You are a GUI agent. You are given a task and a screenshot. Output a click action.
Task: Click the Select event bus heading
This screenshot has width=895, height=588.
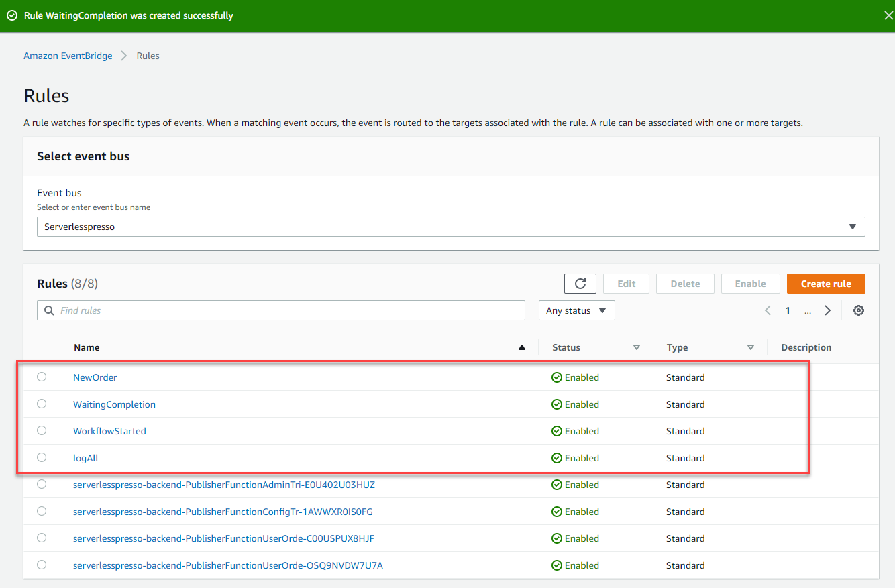(x=83, y=156)
